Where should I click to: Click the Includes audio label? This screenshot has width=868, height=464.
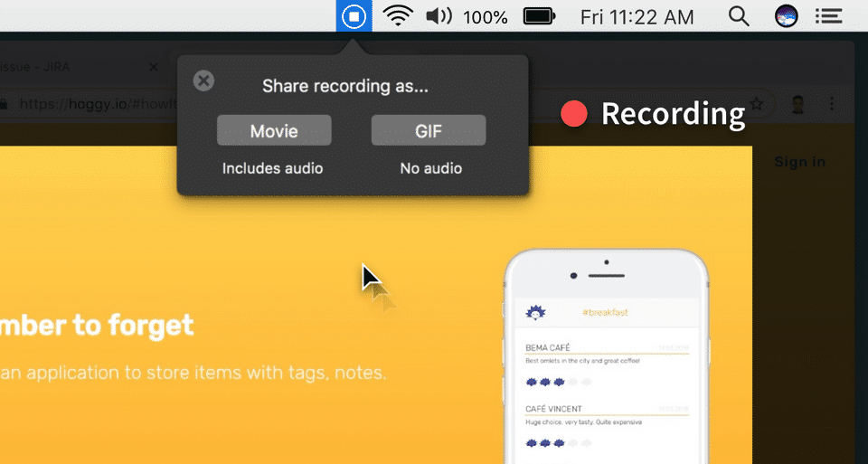pos(272,168)
